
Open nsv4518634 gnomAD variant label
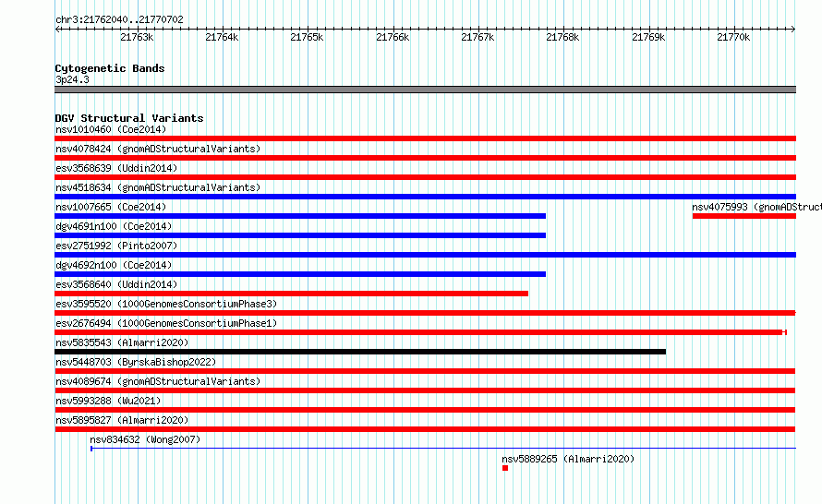(158, 187)
